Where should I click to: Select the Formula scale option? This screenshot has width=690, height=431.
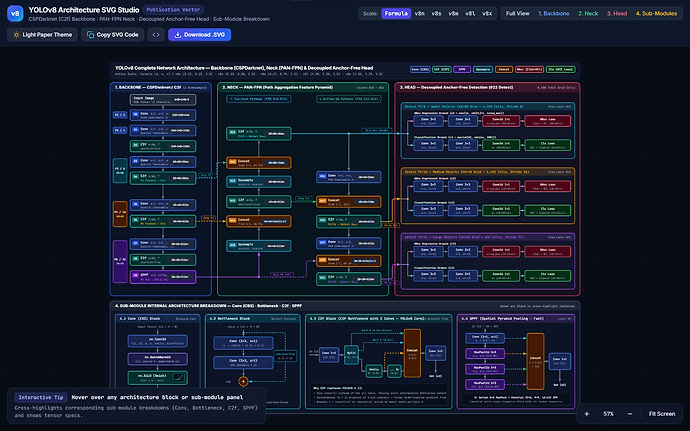(x=396, y=14)
